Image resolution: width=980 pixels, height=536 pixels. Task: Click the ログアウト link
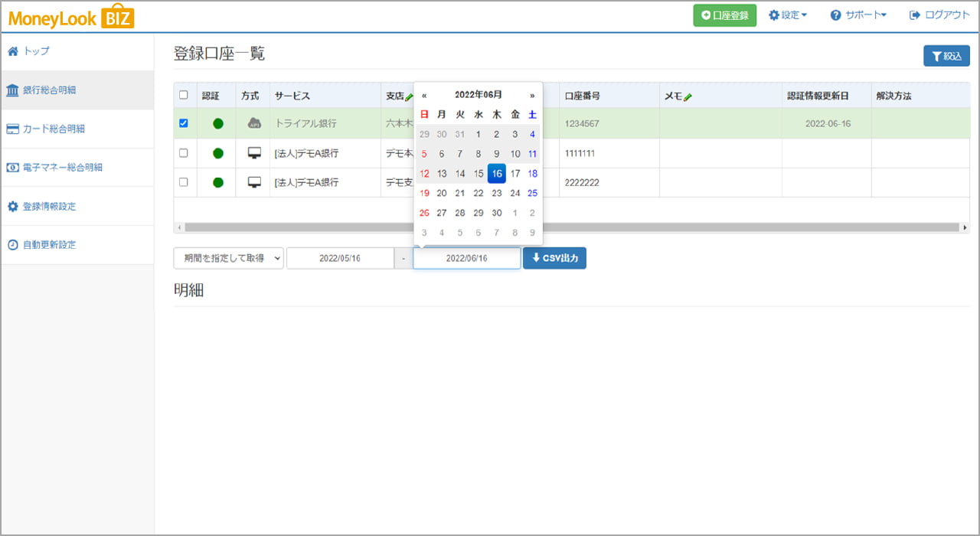[x=939, y=15]
